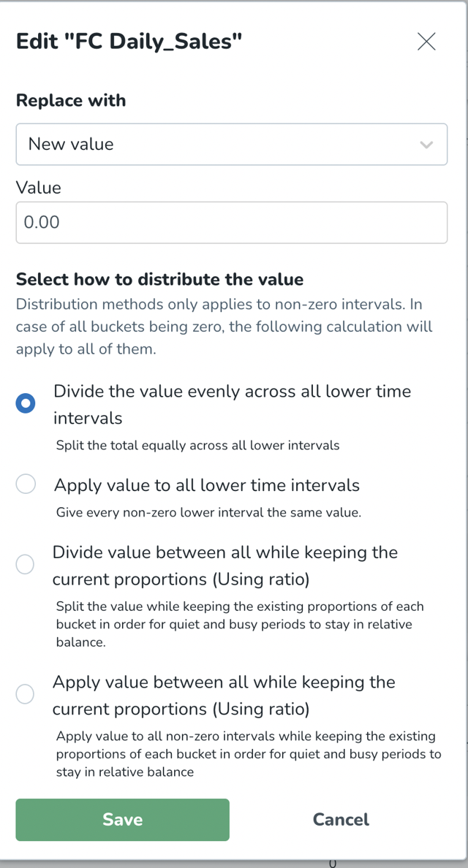Click the 'Select how to distribute the value' heading
This screenshot has width=468, height=868.
pos(159,279)
